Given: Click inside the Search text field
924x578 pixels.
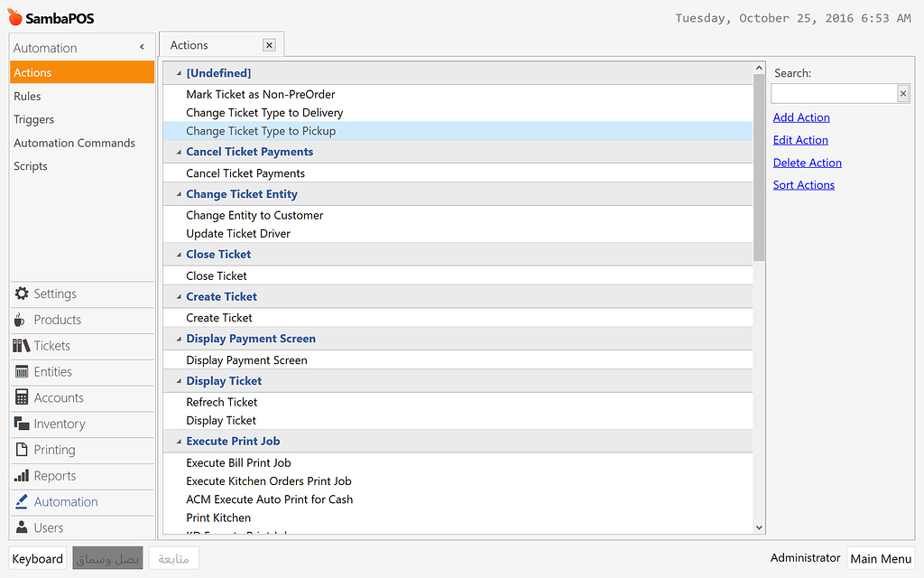Looking at the screenshot, I should pos(833,94).
